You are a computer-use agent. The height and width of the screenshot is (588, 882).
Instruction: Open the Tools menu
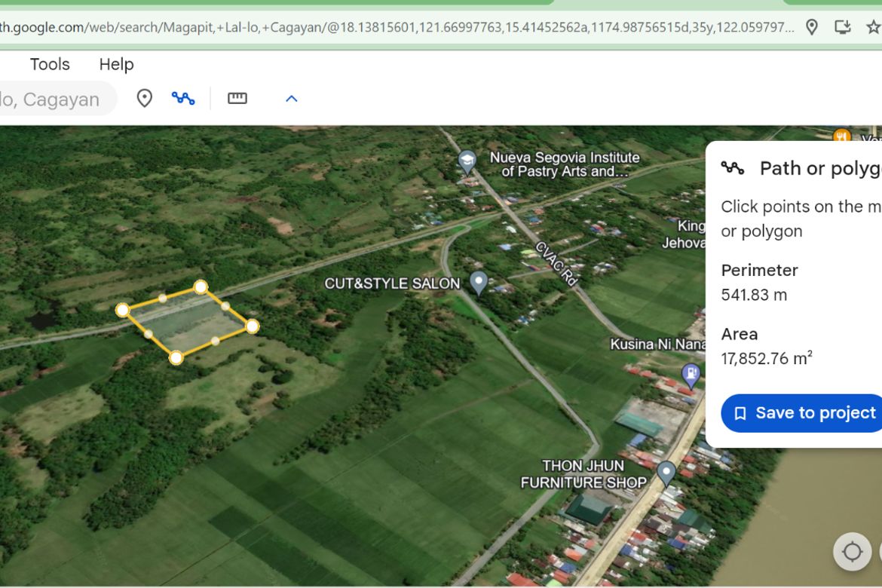[x=50, y=64]
